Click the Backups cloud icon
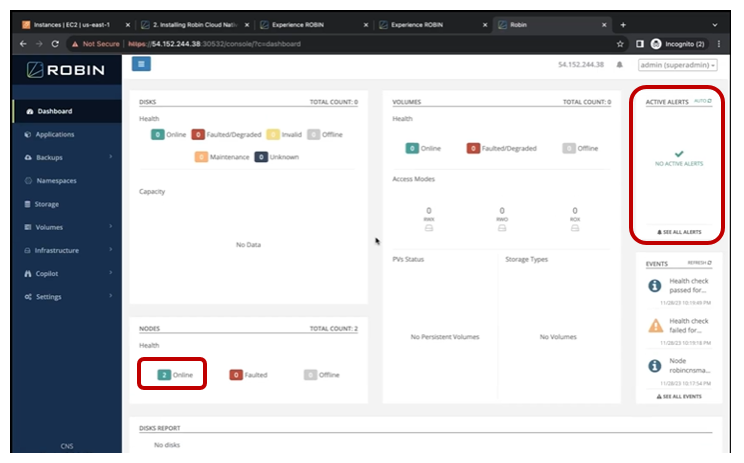The width and height of the screenshot is (744, 463). pos(28,157)
